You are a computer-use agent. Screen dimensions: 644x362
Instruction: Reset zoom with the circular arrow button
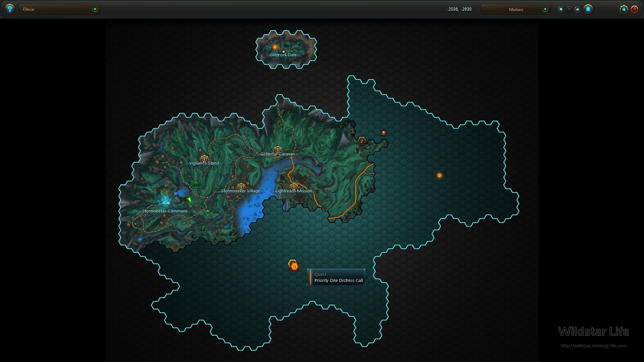coord(569,9)
